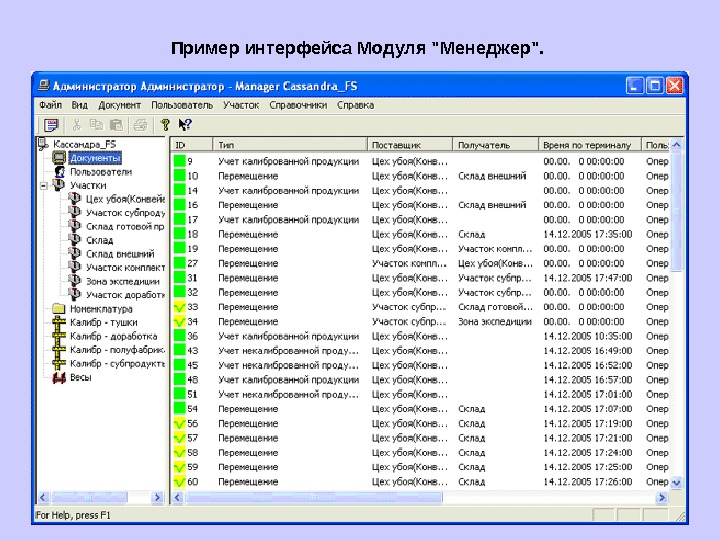This screenshot has width=720, height=540.
Task: Click the yellow checkmark status of document 60
Action: coord(180,482)
